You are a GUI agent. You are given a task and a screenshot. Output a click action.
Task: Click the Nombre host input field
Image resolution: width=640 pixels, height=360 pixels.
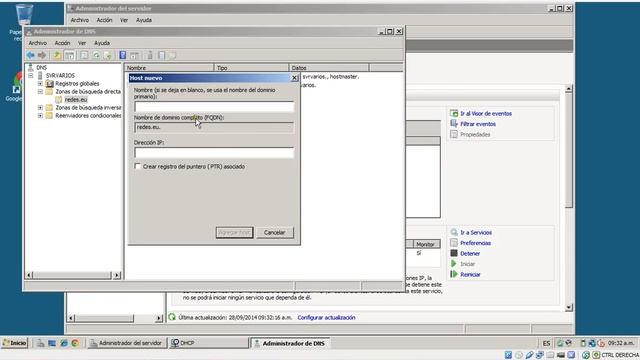[x=214, y=107]
